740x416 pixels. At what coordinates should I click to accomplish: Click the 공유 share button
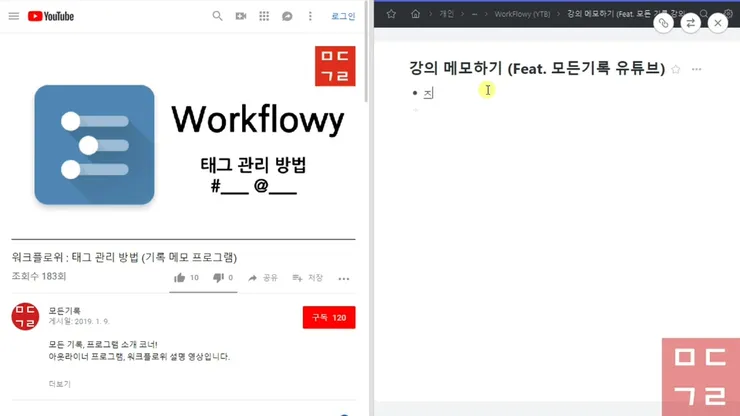tap(263, 278)
